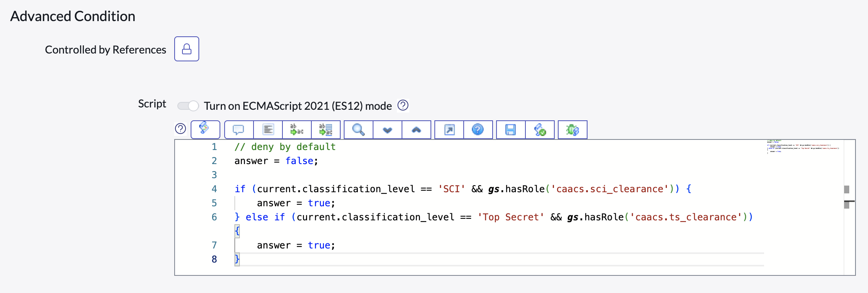Toggle syntax highlighting script editor button
Screen dimensions: 868x293
pyautogui.click(x=205, y=129)
